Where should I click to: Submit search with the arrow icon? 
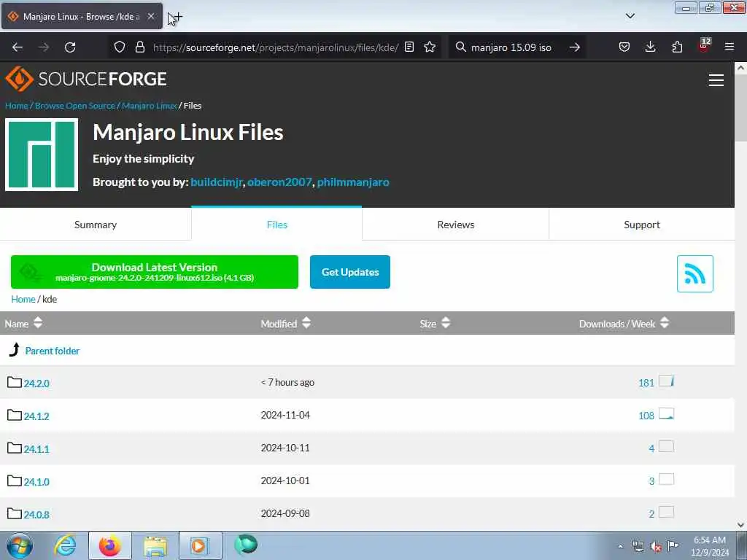pos(575,47)
